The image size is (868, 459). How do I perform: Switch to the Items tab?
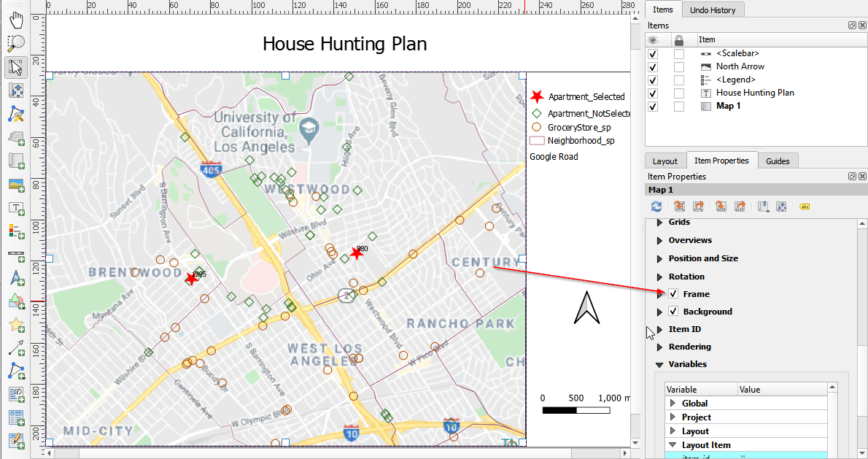point(662,9)
